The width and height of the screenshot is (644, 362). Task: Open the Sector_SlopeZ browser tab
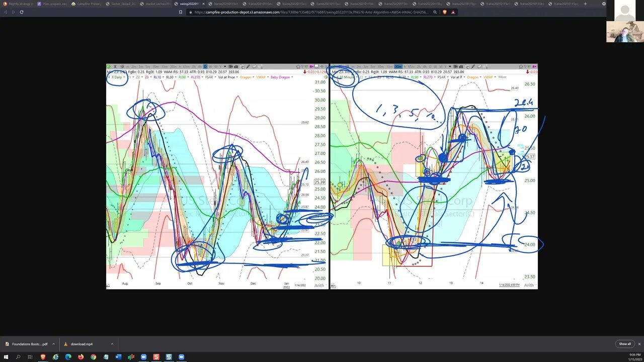point(121,4)
